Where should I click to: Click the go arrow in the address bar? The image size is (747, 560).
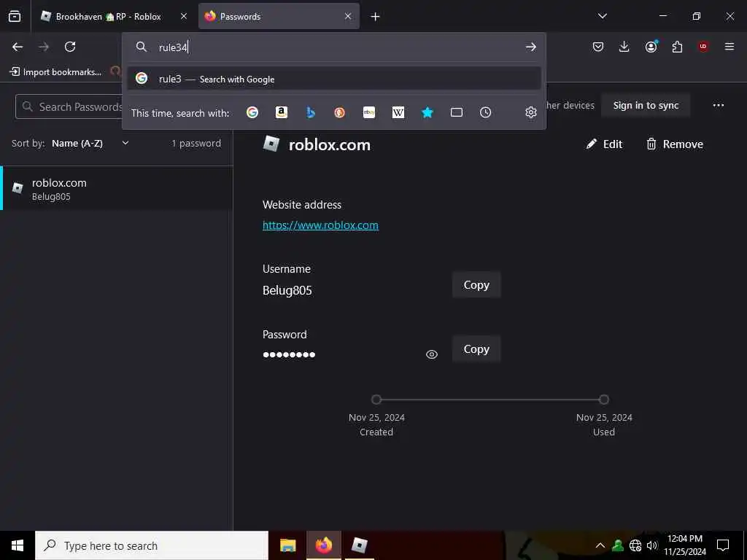[x=531, y=47]
